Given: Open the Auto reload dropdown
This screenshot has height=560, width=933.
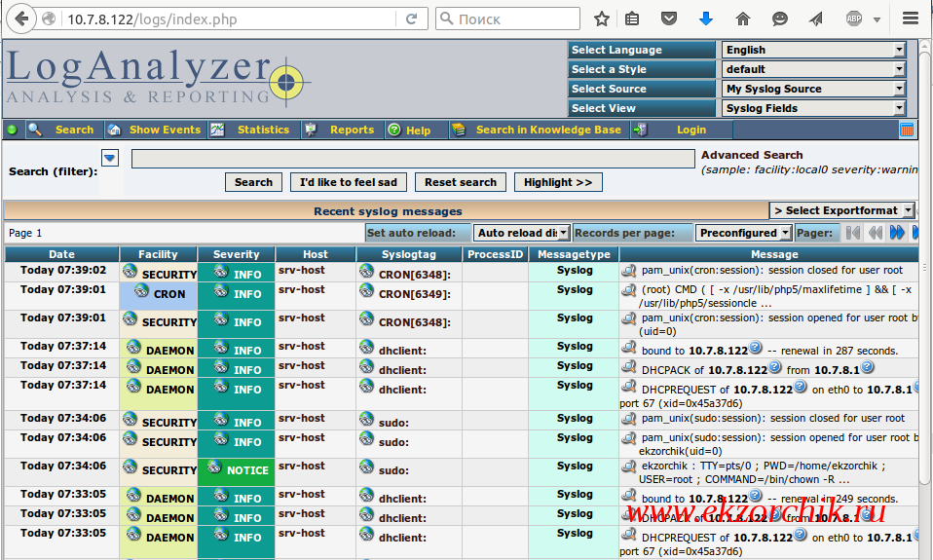Looking at the screenshot, I should [x=521, y=233].
